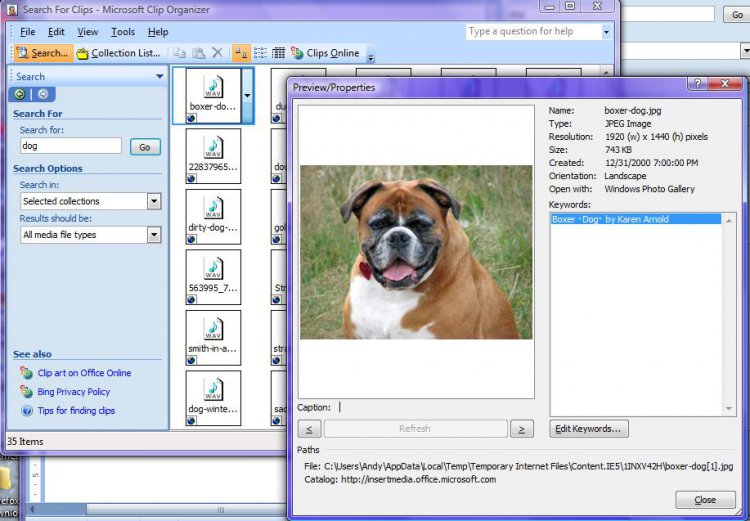Click the Keywords list scroll down arrow
Image resolution: width=750 pixels, height=521 pixels.
(x=729, y=409)
